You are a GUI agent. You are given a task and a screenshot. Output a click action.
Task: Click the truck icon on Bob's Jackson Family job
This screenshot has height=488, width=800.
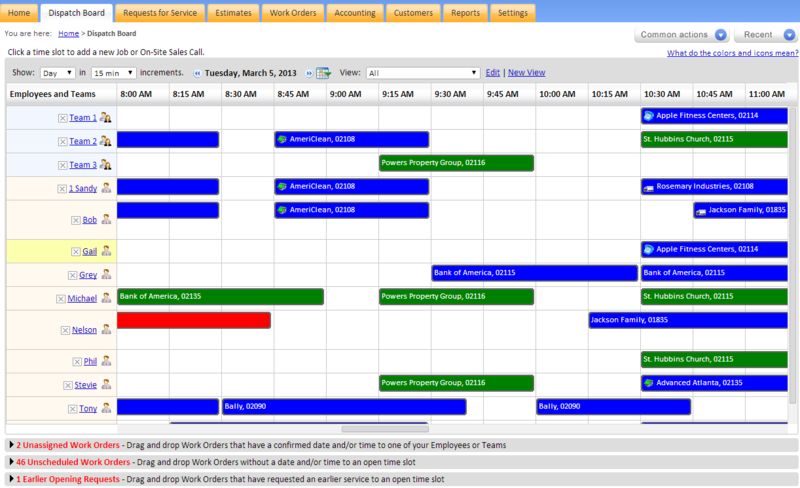701,211
